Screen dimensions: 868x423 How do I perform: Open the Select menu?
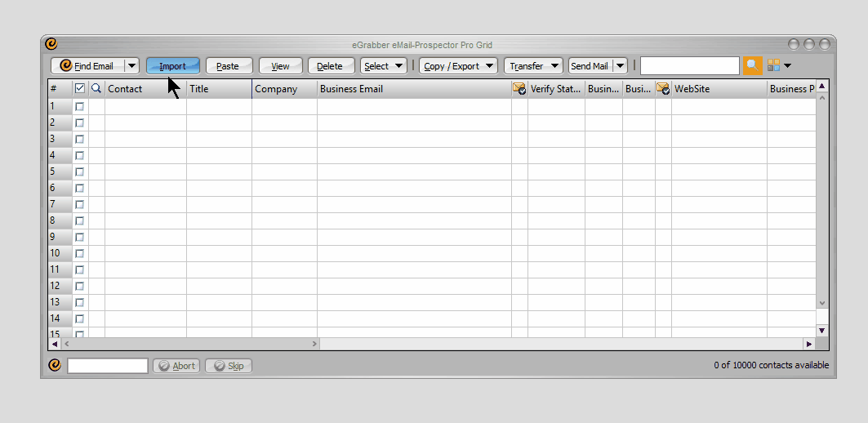pyautogui.click(x=383, y=66)
